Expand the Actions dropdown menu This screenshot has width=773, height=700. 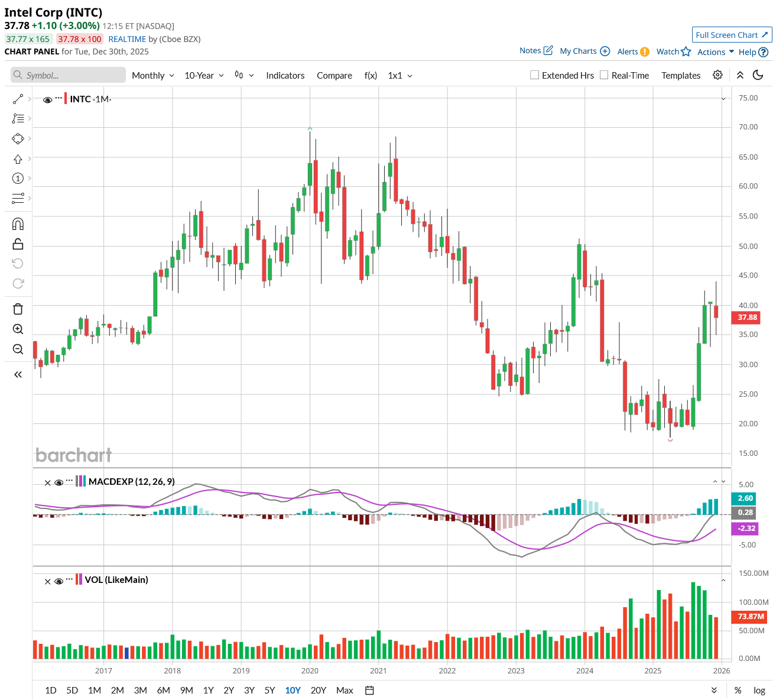click(716, 52)
